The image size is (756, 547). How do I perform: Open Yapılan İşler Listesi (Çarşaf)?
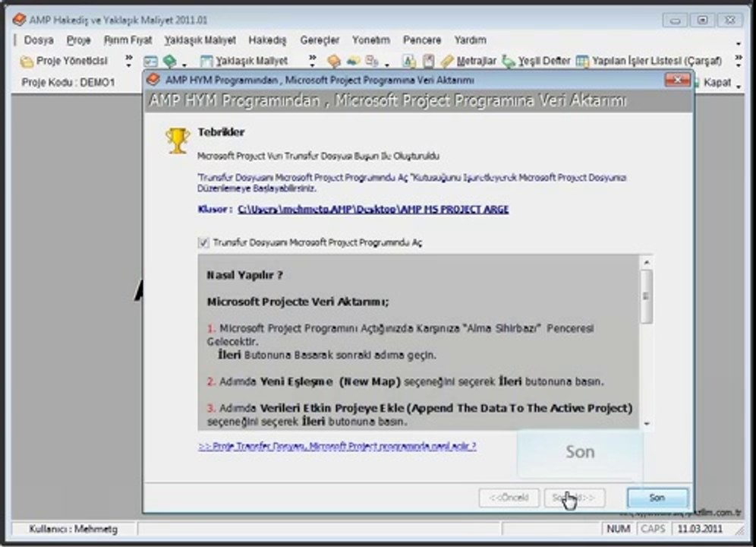point(649,61)
